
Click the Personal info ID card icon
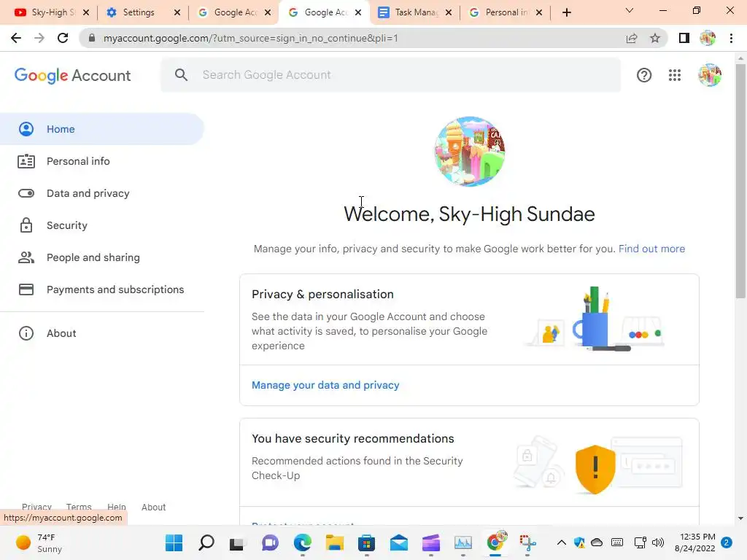(26, 161)
